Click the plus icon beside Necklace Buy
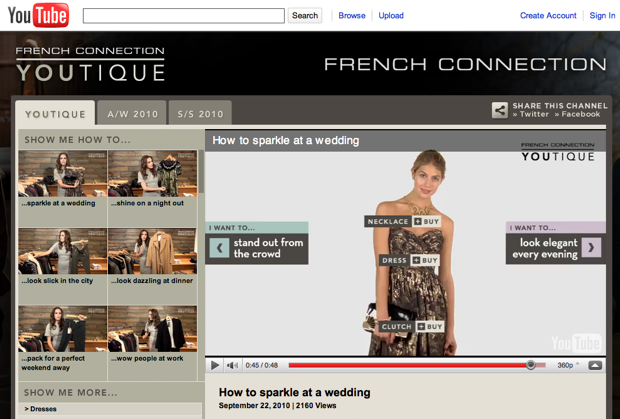The image size is (620, 419). 418,222
